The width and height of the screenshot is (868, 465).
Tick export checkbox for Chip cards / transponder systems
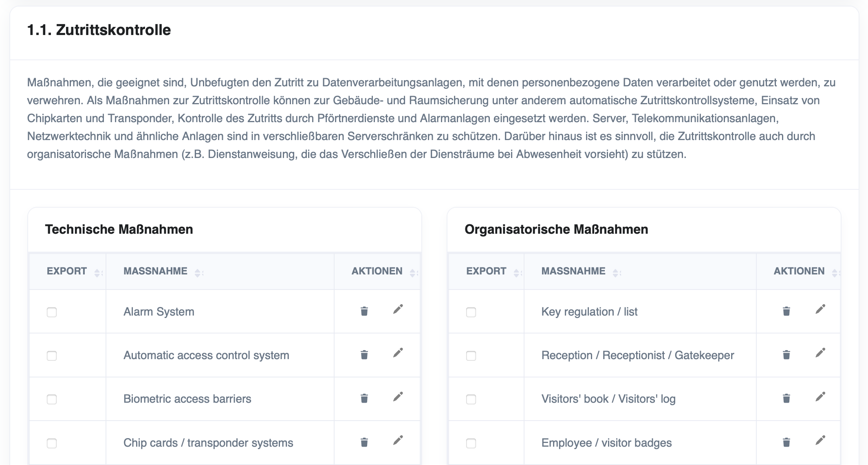(52, 443)
